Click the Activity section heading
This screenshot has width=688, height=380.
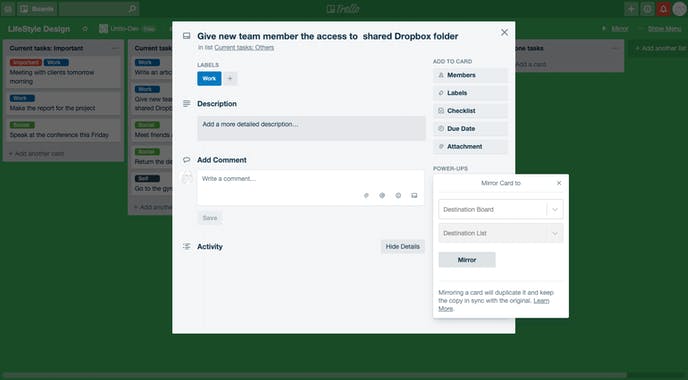pos(210,247)
